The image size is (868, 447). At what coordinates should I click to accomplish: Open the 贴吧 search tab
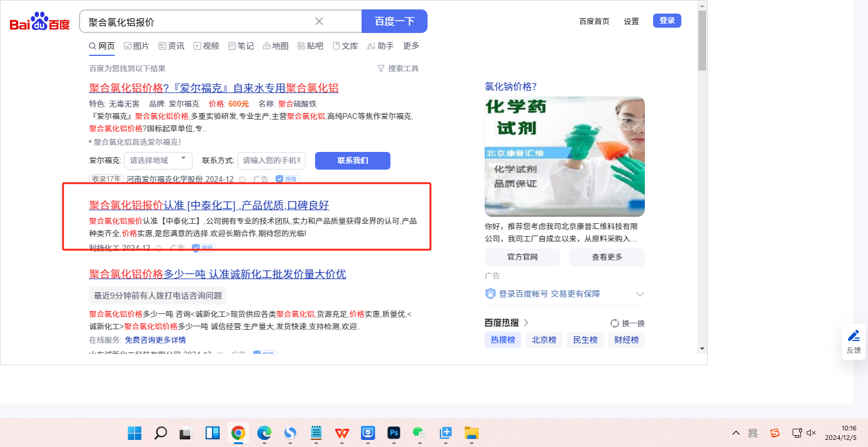click(310, 46)
